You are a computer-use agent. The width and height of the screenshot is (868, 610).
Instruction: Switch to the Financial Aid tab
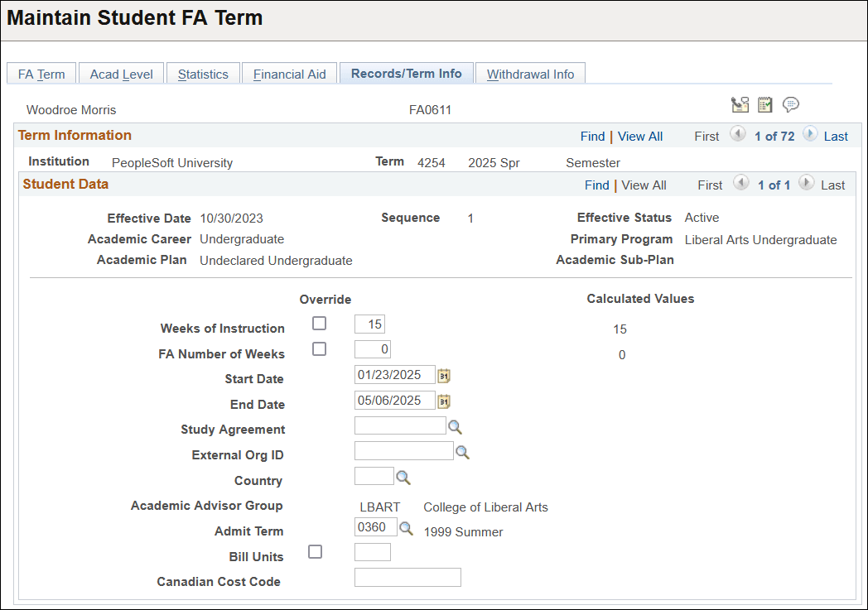click(x=289, y=73)
